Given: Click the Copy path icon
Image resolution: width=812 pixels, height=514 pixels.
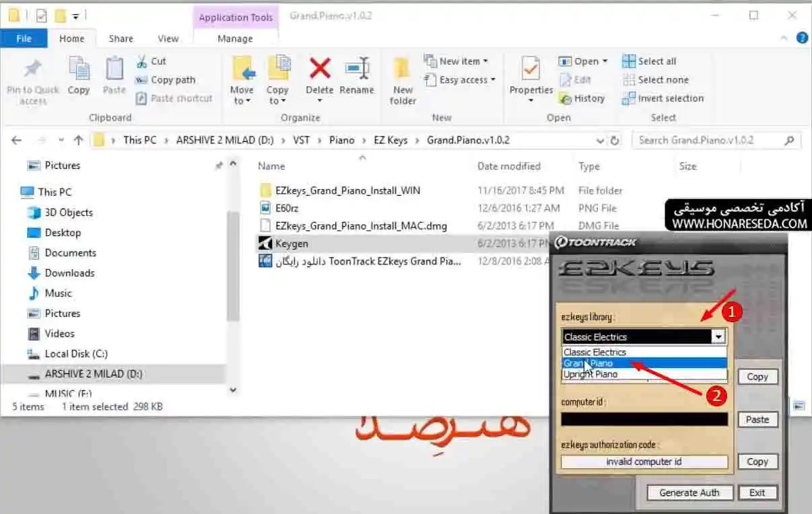Looking at the screenshot, I should pyautogui.click(x=141, y=80).
